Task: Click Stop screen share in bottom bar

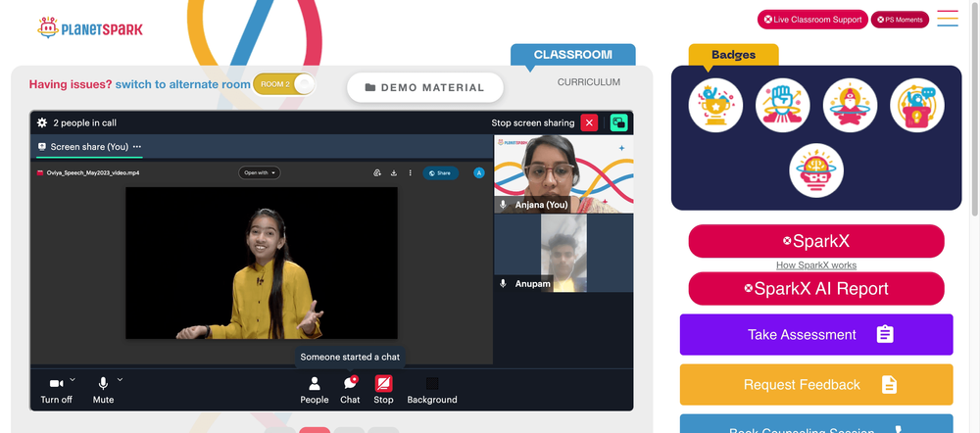Action: coord(383,391)
